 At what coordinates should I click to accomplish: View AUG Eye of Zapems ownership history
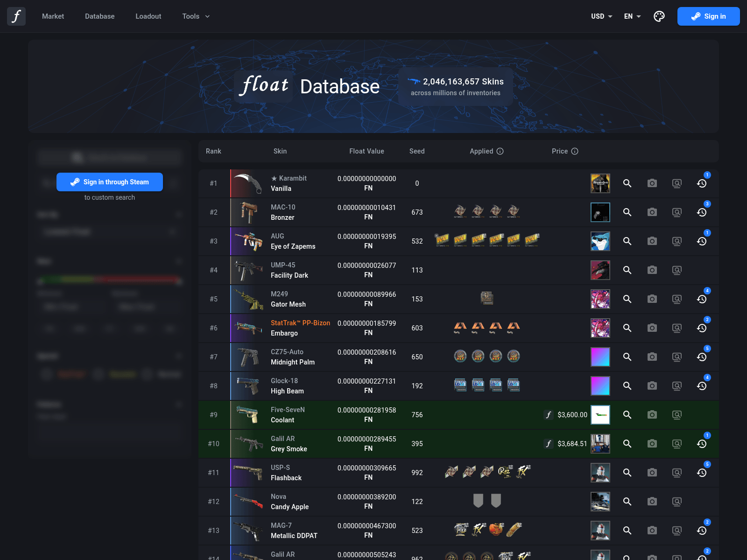click(x=702, y=241)
